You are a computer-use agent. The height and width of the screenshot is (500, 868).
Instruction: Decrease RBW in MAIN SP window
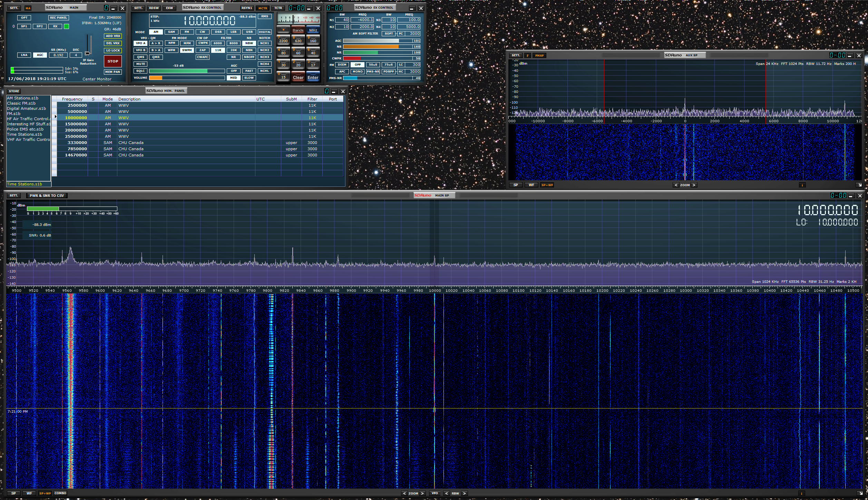[x=447, y=493]
